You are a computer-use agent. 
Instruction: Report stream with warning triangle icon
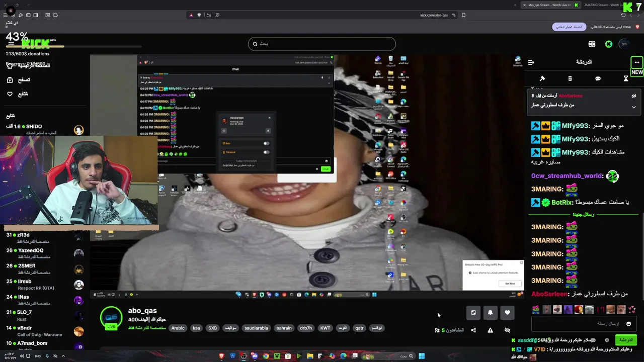tap(490, 330)
